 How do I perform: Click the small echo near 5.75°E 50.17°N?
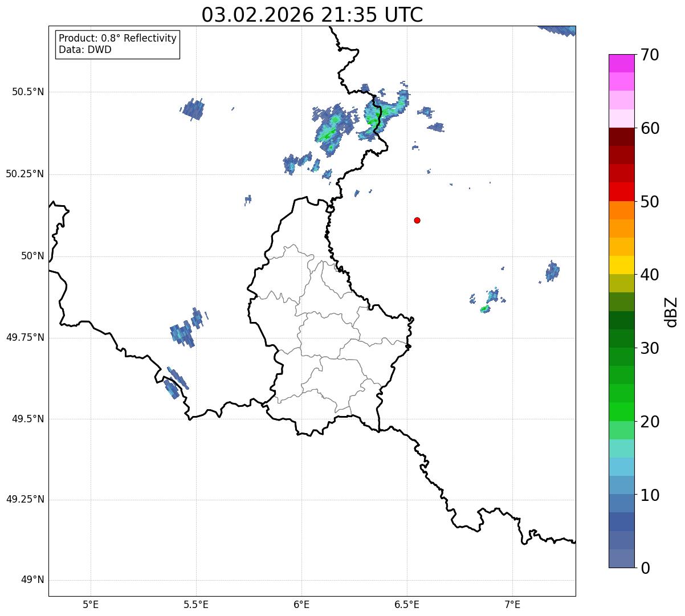248,200
